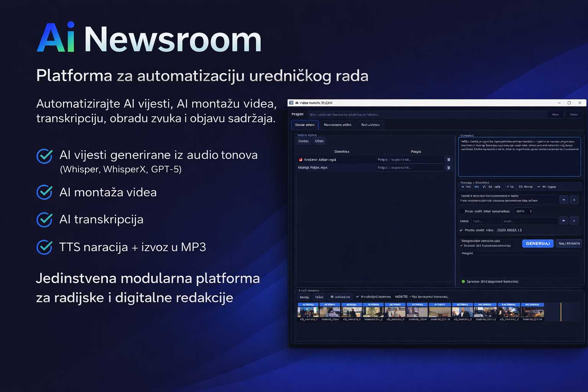Click the green ready status indicator
Image resolution: width=588 pixels, height=392 pixels.
coord(463,281)
